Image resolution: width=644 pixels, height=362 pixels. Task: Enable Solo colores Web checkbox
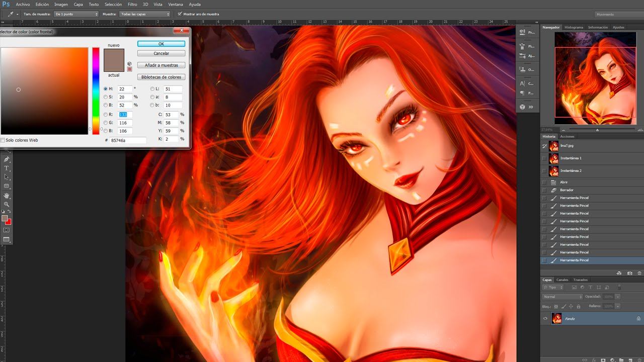click(3, 140)
